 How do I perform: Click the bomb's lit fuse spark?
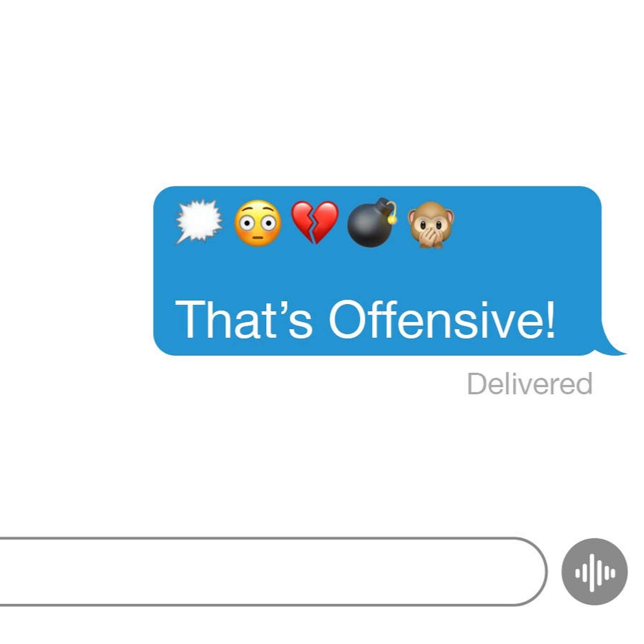click(392, 218)
